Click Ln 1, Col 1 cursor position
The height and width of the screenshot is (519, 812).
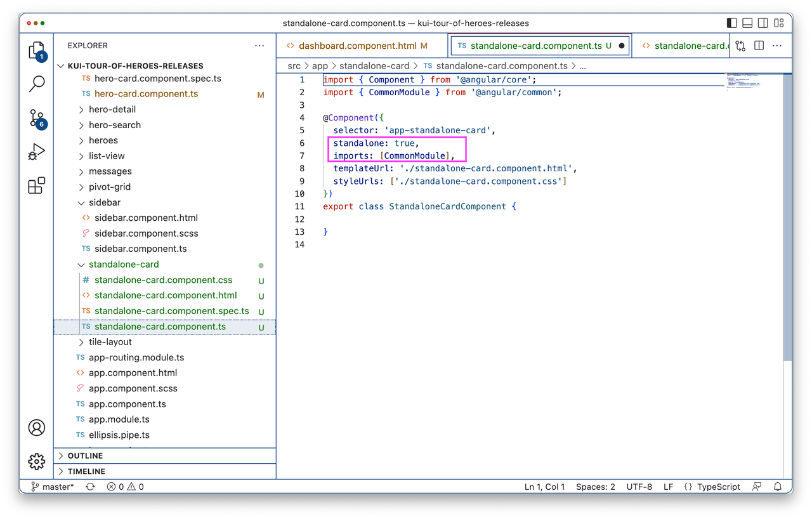[544, 487]
